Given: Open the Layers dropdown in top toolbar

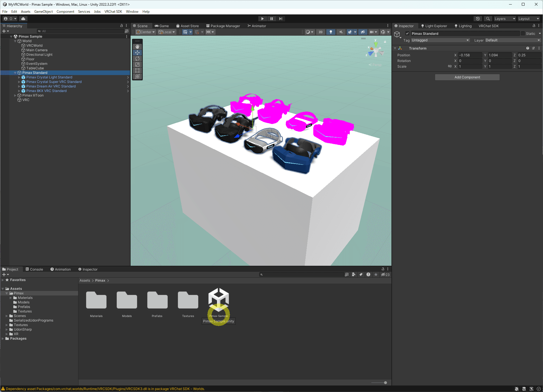Looking at the screenshot, I should pos(505,19).
